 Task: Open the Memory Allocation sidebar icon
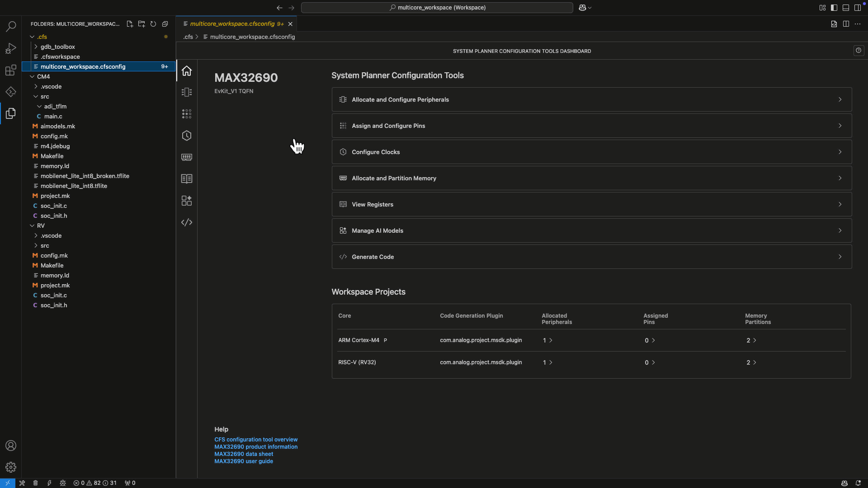pos(187,157)
